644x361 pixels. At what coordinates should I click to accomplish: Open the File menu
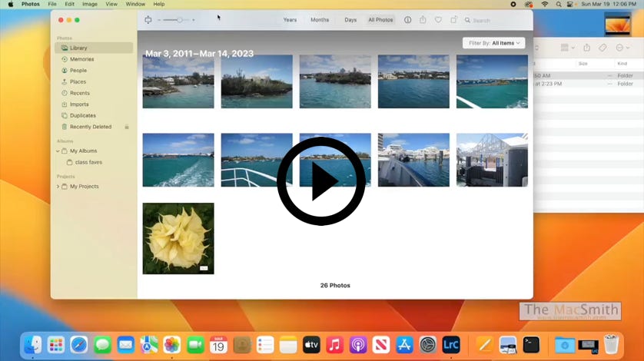point(52,4)
